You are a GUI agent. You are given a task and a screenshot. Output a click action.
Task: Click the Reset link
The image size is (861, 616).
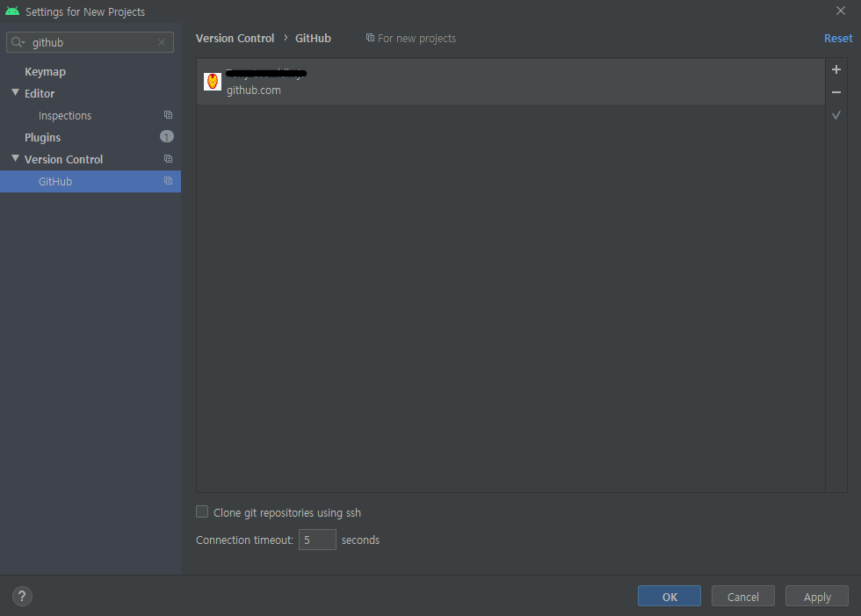838,39
